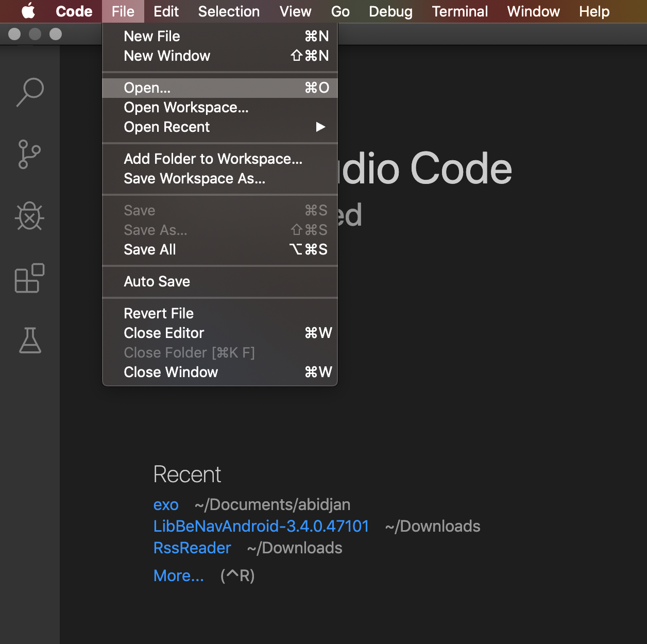Select Close Editor menu entry
Image resolution: width=647 pixels, height=644 pixels.
220,333
